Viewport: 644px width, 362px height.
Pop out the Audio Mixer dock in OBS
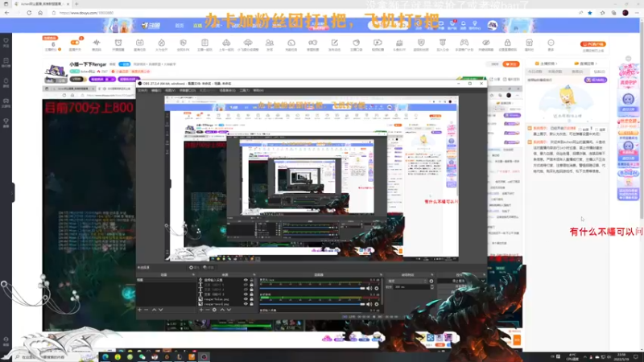point(381,274)
